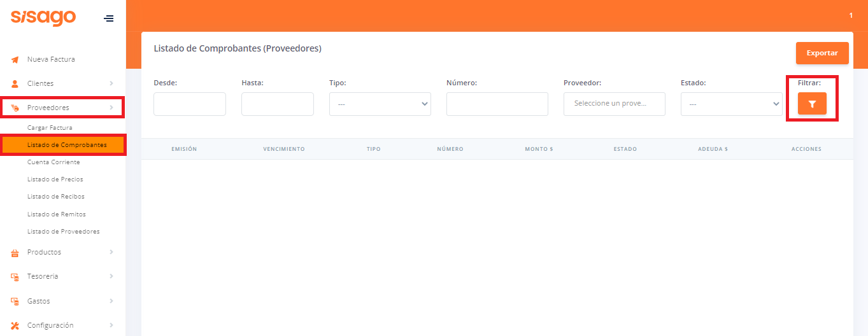Click the Sisago logo
The width and height of the screenshot is (868, 336).
point(43,17)
